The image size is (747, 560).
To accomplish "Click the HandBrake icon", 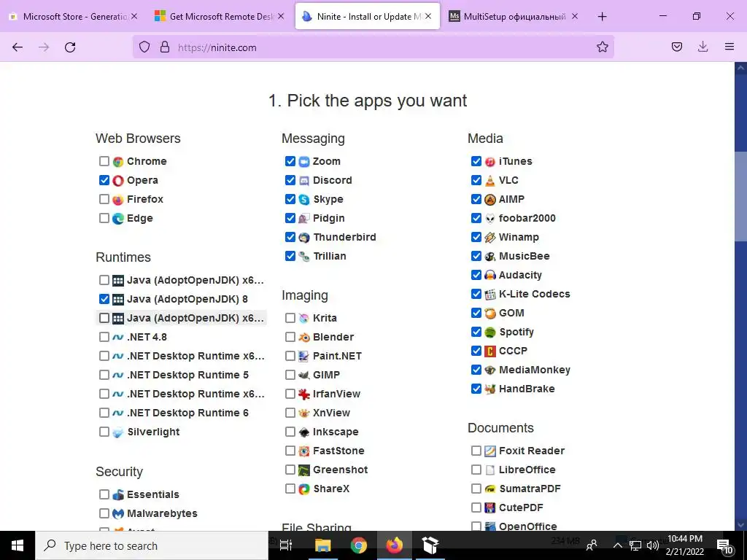I will click(x=490, y=389).
